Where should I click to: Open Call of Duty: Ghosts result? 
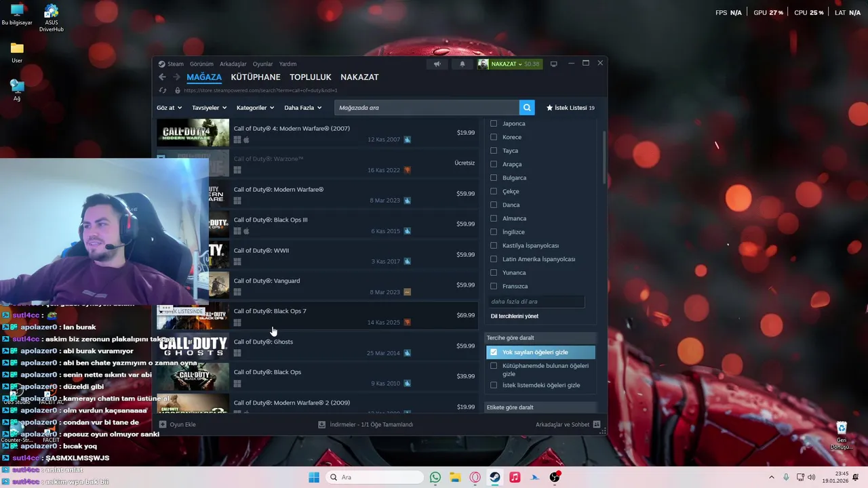coord(317,347)
